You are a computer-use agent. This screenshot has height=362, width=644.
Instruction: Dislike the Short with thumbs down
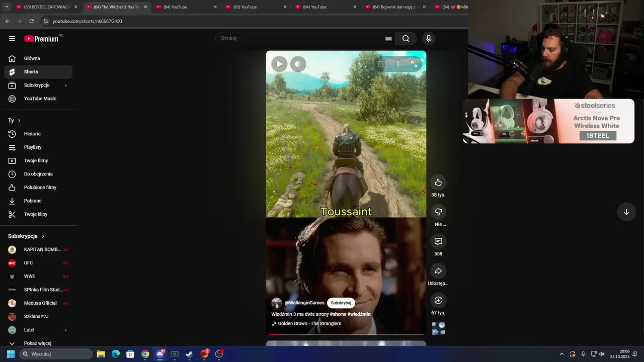pos(438,212)
